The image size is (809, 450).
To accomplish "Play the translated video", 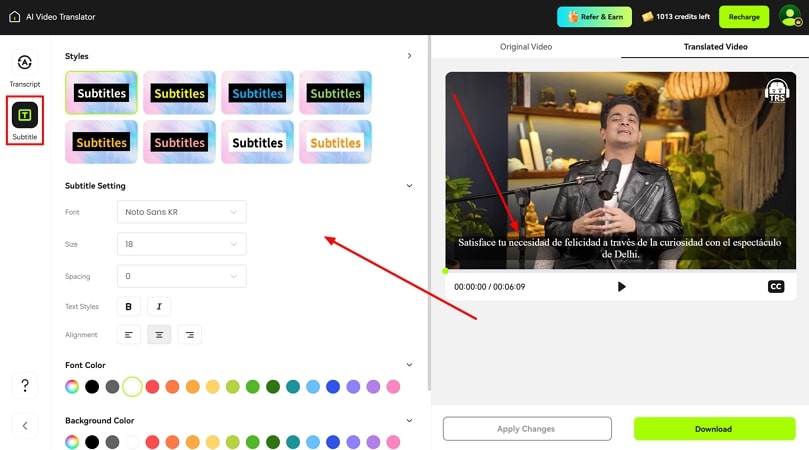I will pos(621,287).
